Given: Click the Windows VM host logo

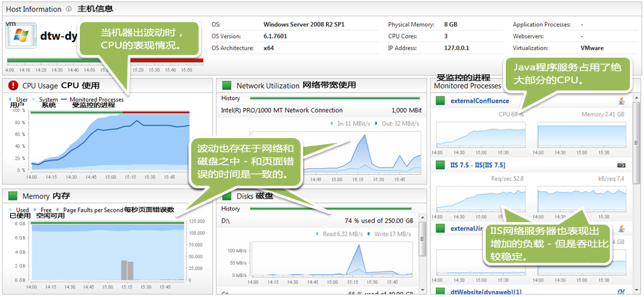Looking at the screenshot, I should [x=20, y=38].
